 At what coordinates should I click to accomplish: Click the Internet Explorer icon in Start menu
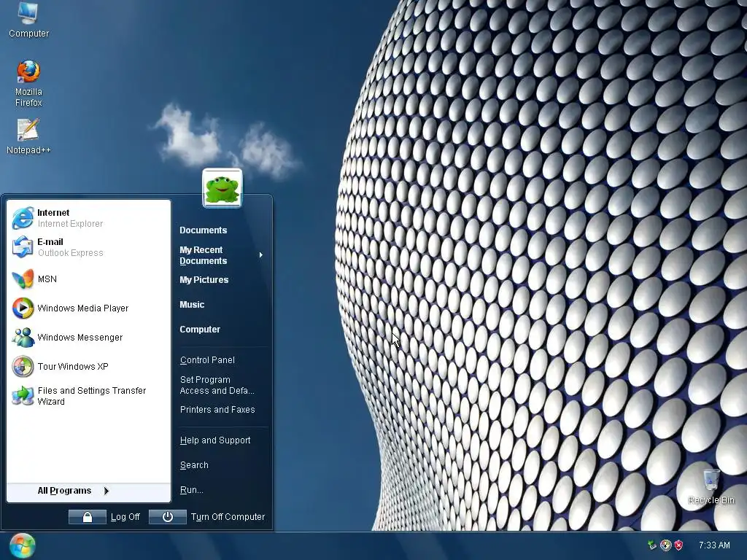(x=23, y=218)
